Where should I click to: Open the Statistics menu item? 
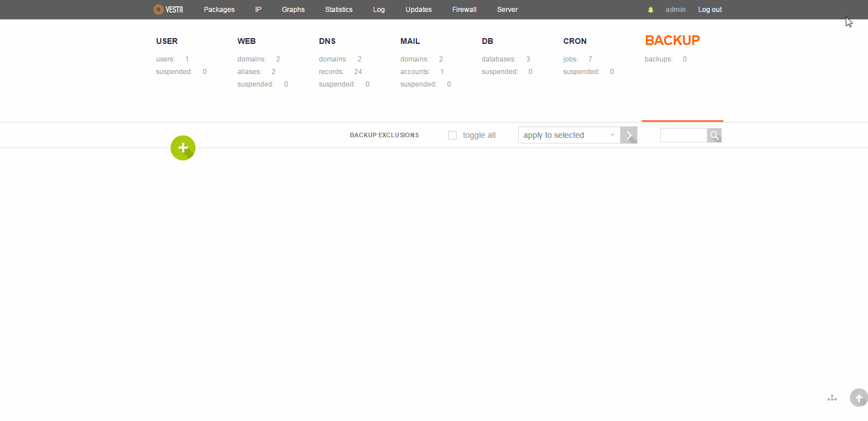(x=339, y=10)
